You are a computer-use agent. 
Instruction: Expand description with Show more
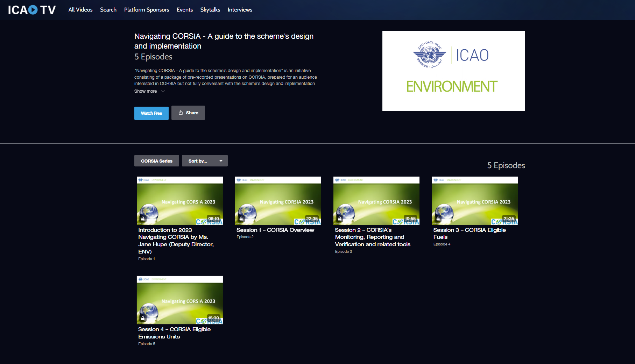click(146, 91)
